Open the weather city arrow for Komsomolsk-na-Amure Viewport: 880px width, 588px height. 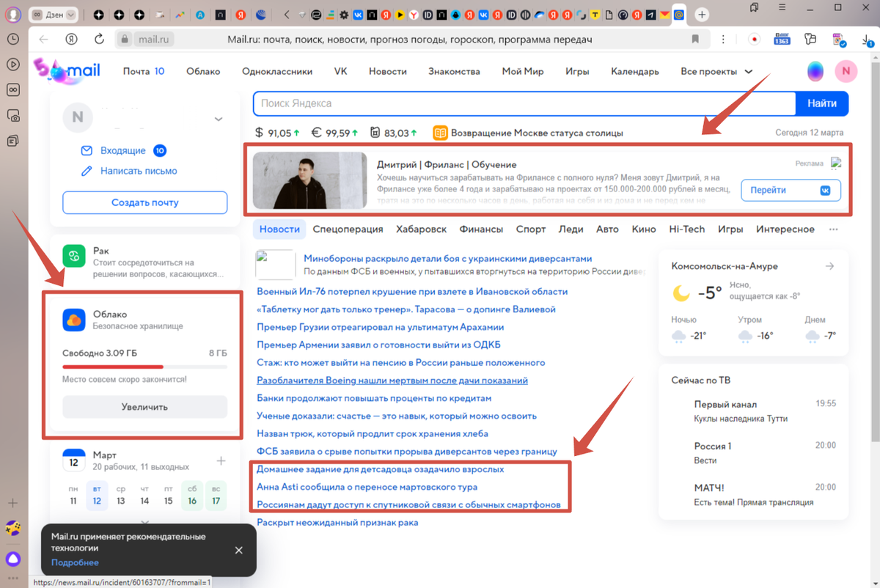pyautogui.click(x=829, y=266)
